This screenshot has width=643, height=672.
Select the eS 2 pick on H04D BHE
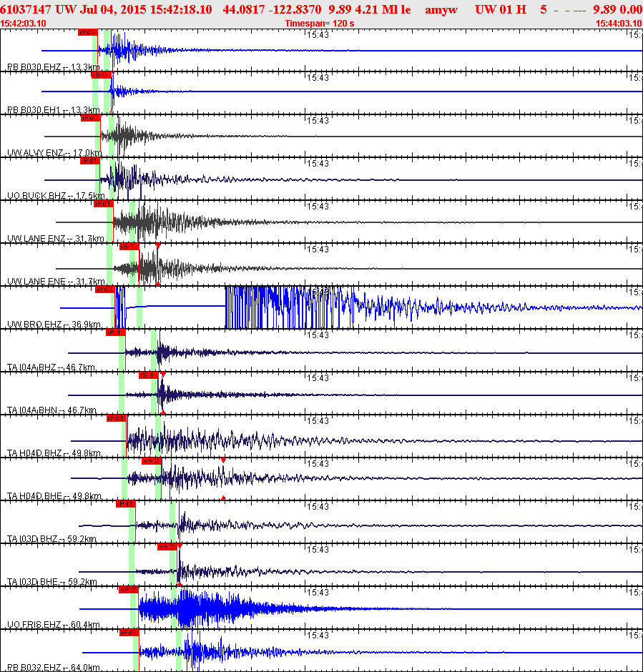(x=152, y=460)
